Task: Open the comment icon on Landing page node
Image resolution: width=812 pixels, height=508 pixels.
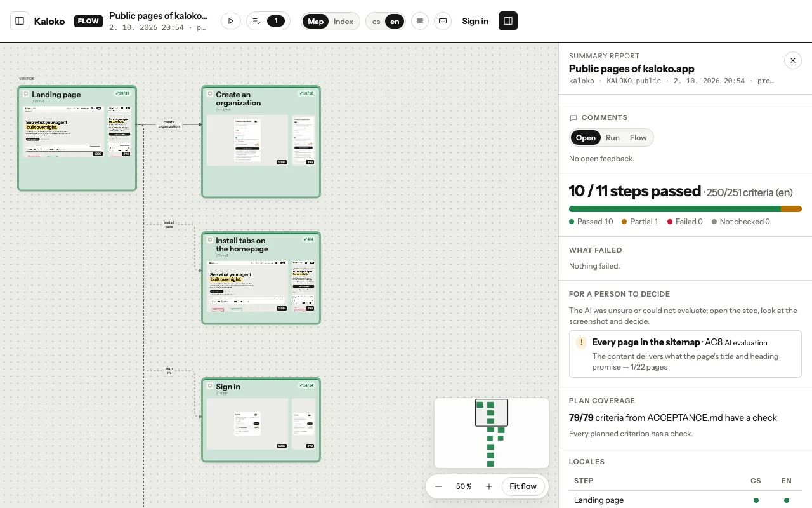Action: pos(27,94)
